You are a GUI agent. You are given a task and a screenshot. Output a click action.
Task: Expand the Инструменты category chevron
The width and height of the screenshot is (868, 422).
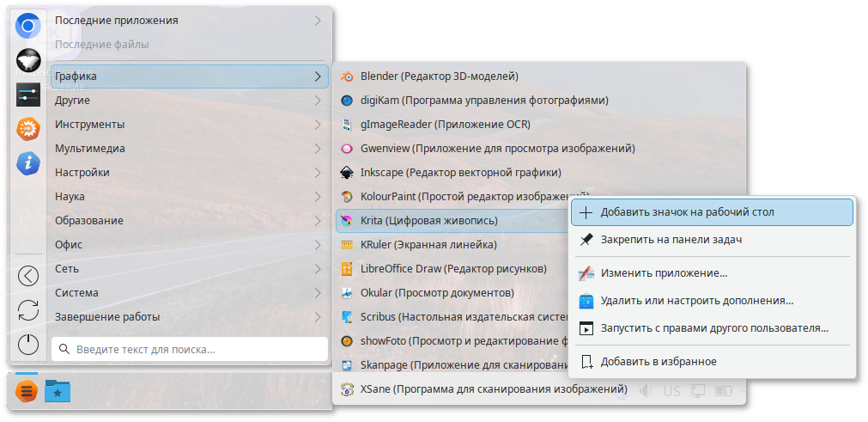click(318, 125)
